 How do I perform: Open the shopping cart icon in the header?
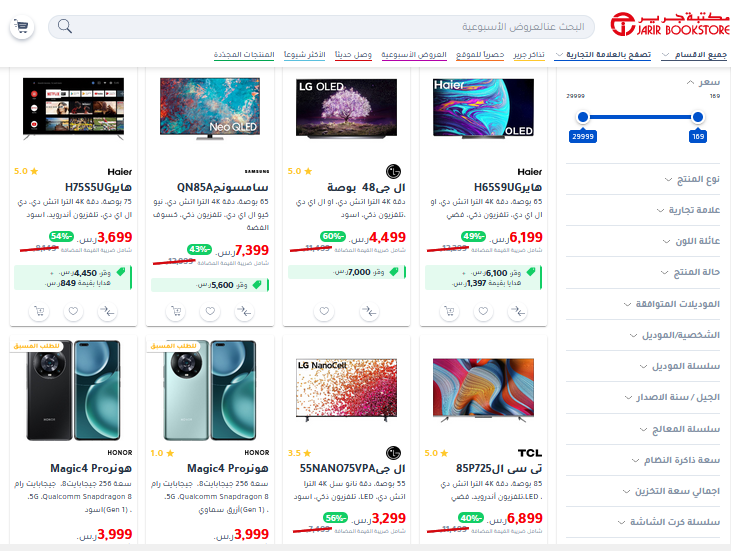[x=22, y=27]
